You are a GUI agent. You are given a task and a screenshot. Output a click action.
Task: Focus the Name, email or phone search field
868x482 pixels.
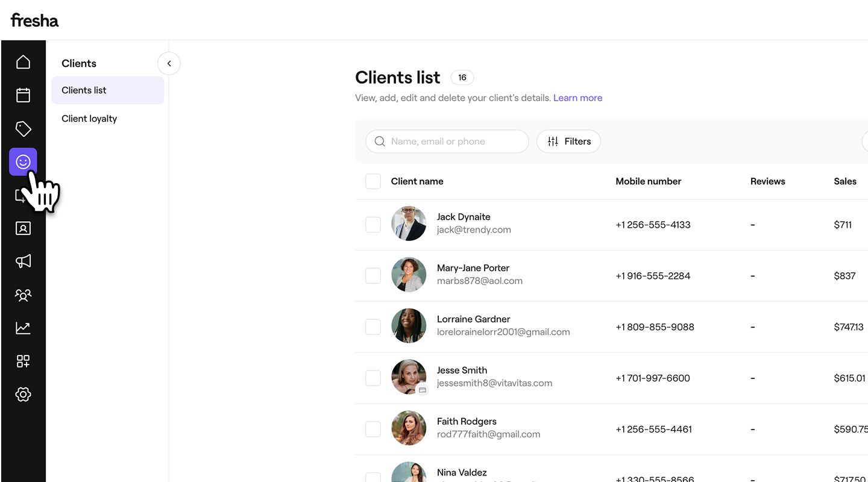447,142
